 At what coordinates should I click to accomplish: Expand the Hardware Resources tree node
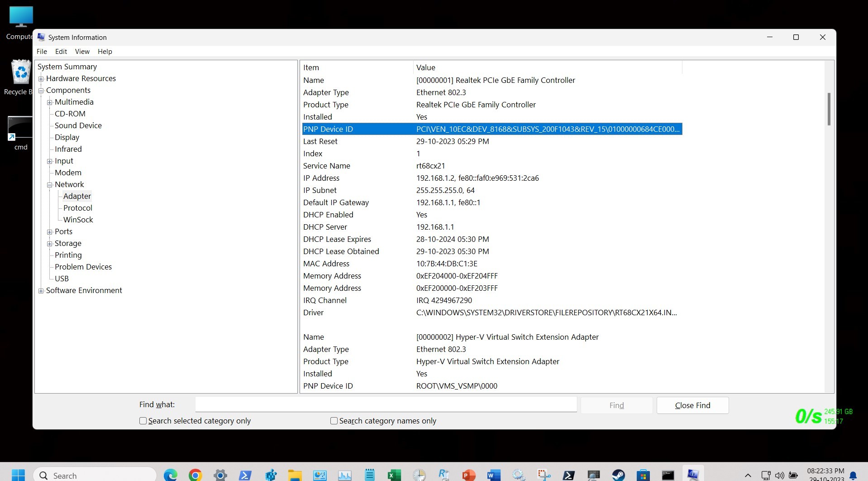coord(41,79)
